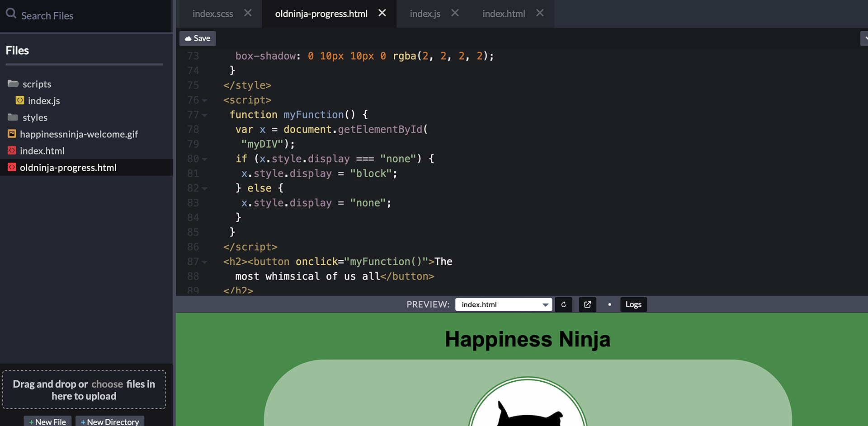
Task: Switch to the index.html tab
Action: pos(504,14)
